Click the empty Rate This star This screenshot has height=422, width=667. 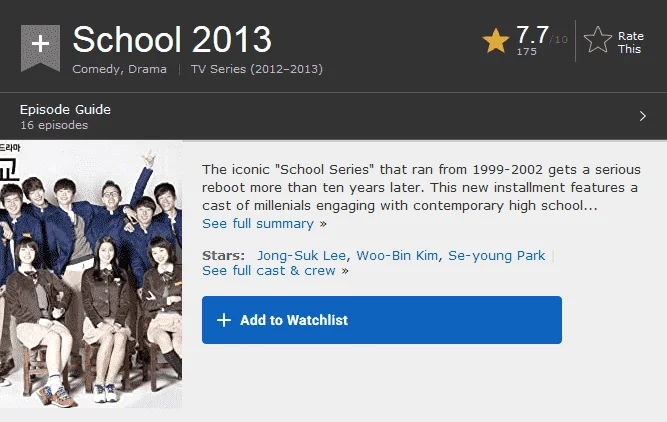598,40
